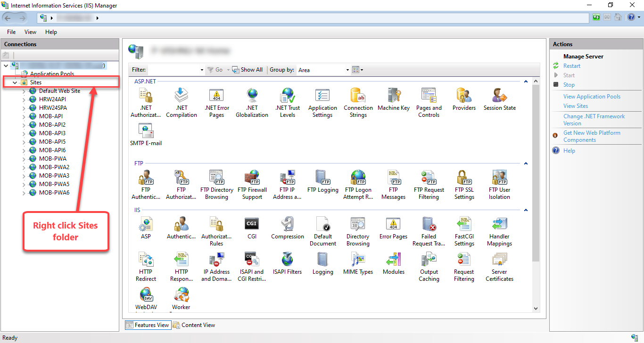Open SMTP E-mail configuration
The height and width of the screenshot is (343, 644).
pos(146,132)
